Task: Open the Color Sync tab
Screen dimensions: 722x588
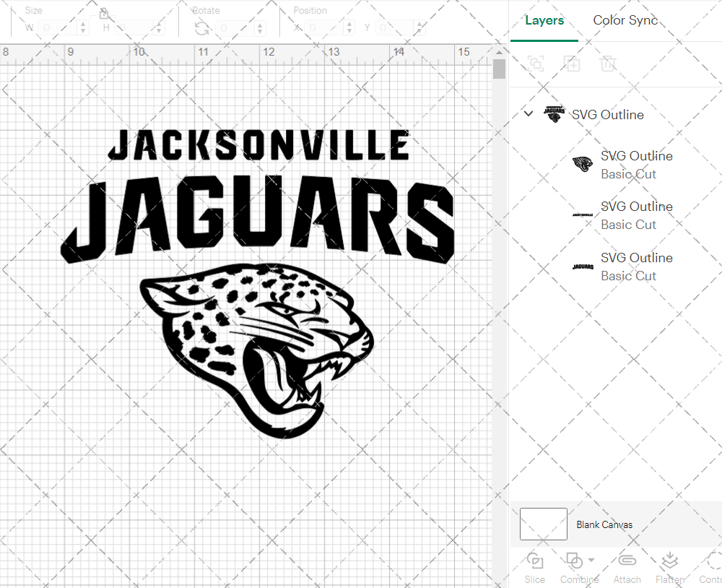Action: (x=625, y=20)
